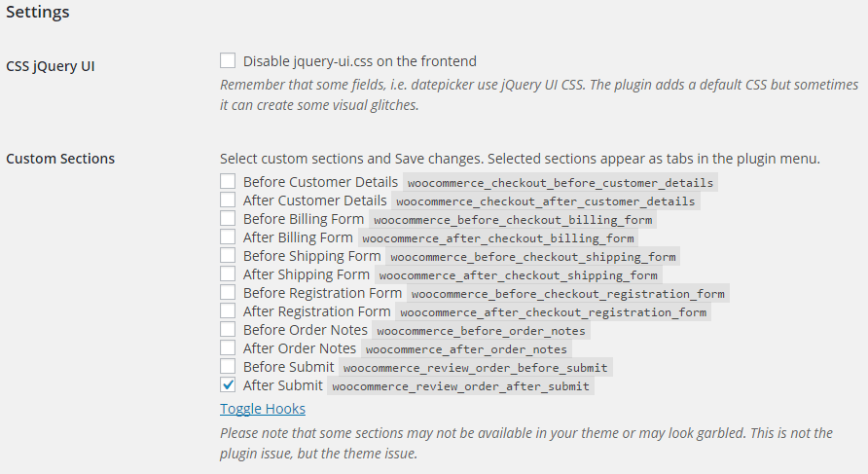Click the woocommerce_review_order_after_submit hook code
This screenshot has height=474, width=868.
point(460,386)
